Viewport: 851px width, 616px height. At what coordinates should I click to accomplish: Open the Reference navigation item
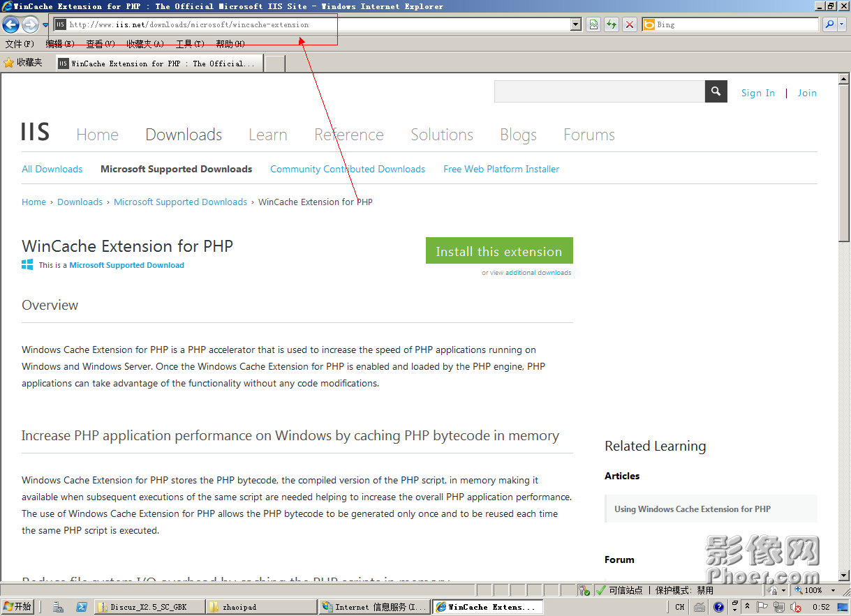click(349, 135)
